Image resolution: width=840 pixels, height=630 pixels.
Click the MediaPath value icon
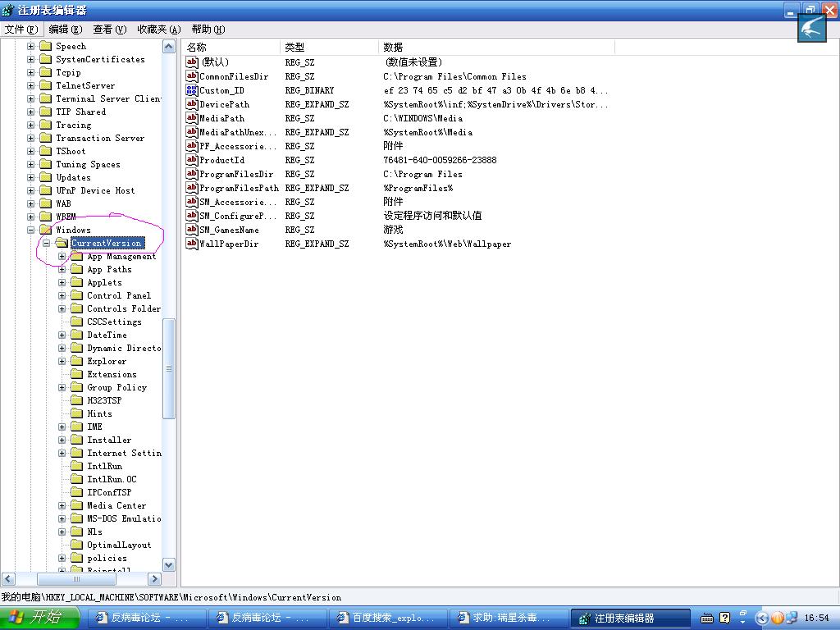tap(192, 118)
